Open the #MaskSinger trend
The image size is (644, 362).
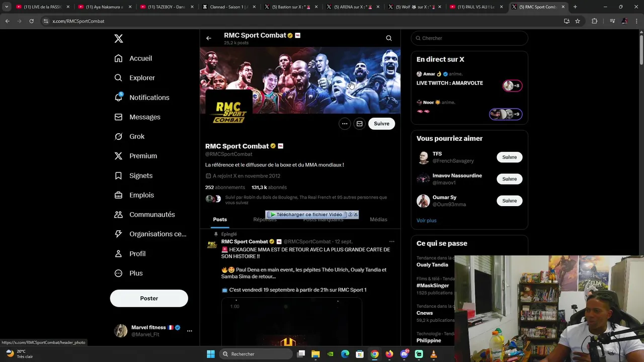[x=434, y=286]
